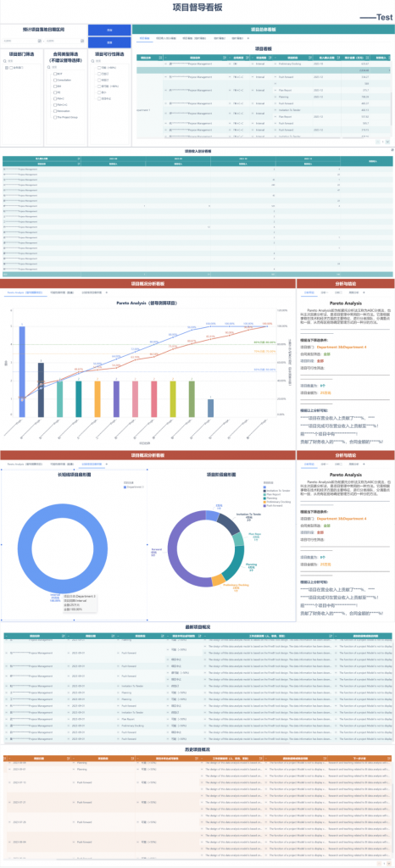Check the Renovation contract type checkbox
The image size is (395, 868).
pyautogui.click(x=53, y=111)
